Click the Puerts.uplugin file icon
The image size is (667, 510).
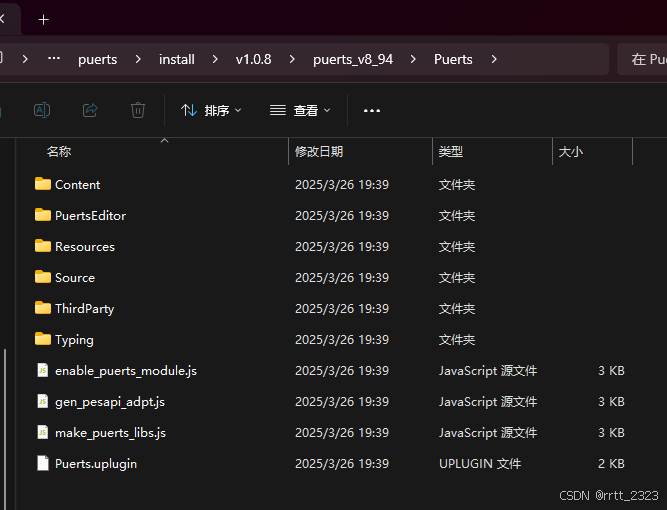[43, 464]
